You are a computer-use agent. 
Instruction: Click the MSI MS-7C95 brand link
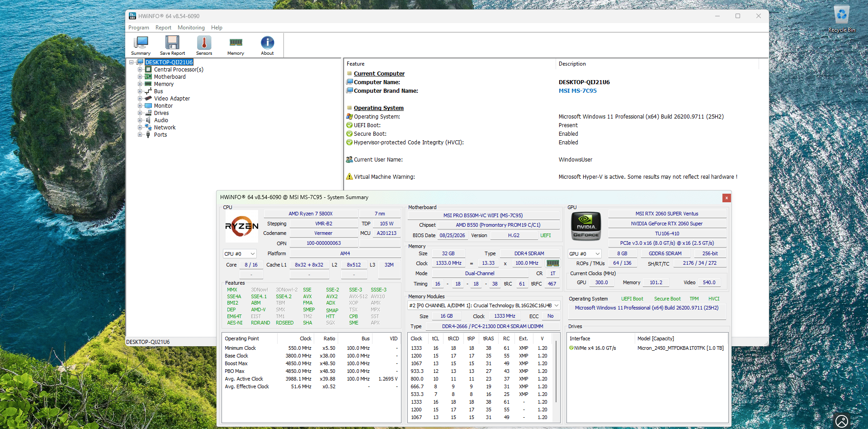tap(577, 91)
